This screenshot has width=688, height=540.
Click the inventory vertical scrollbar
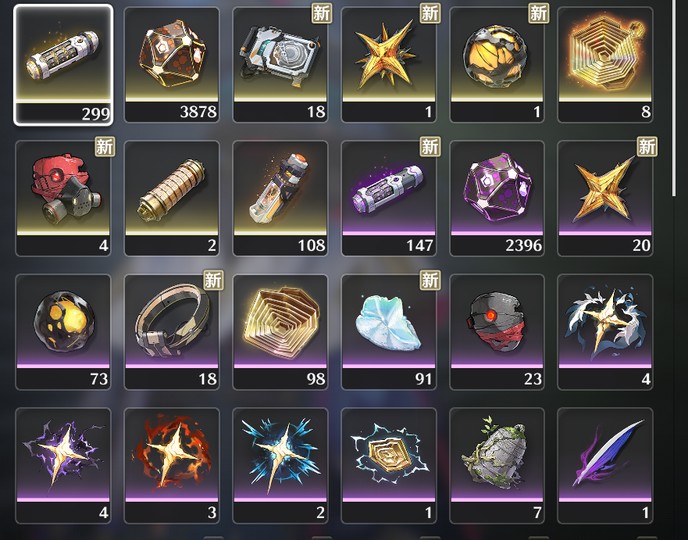pos(674,99)
